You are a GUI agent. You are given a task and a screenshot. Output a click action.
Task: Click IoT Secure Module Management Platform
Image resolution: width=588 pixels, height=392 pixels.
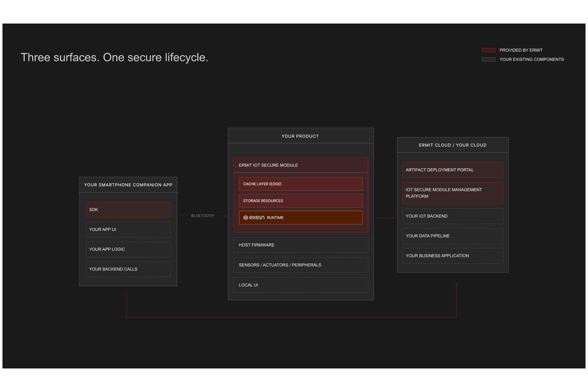[452, 193]
